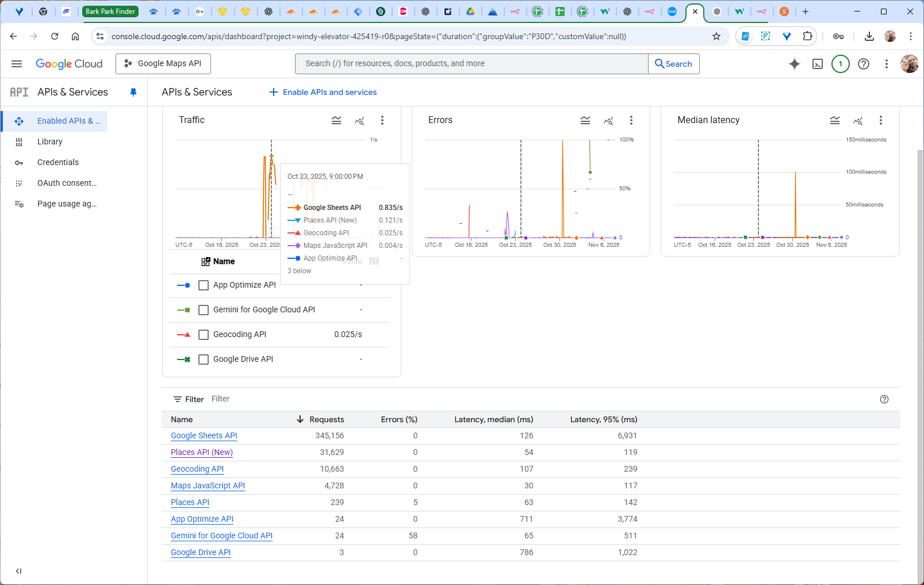Image resolution: width=924 pixels, height=585 pixels.
Task: Tick the Google Drive API checkbox
Action: (x=204, y=360)
